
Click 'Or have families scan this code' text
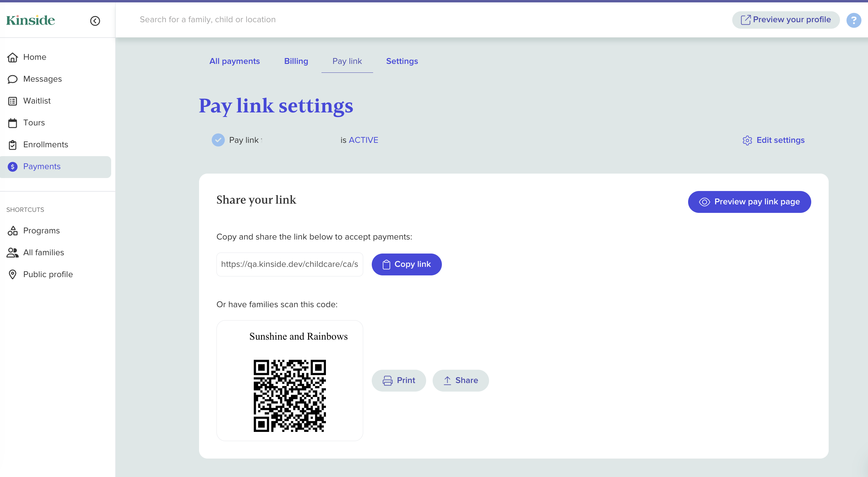(277, 304)
